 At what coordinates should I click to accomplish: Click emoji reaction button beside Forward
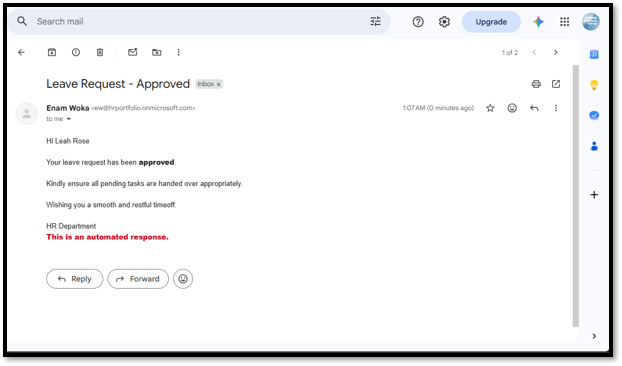click(x=183, y=279)
